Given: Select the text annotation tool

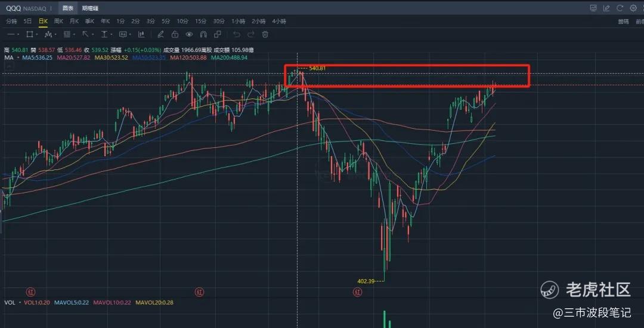Looking at the screenshot, I should [104, 35].
